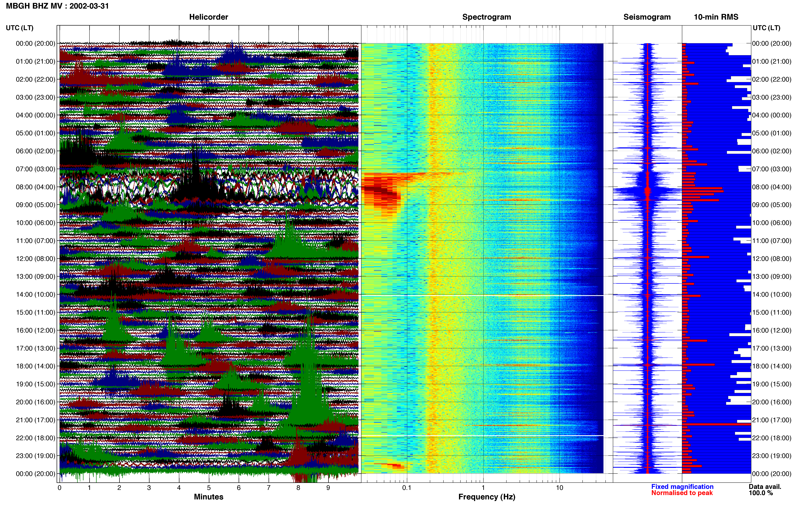Click the '0.1' frequency tick label
The width and height of the screenshot is (812, 508).
pos(407,488)
